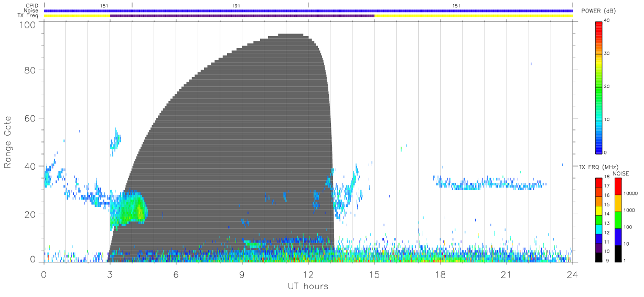Click POWER scale tick label '30'

coord(607,54)
